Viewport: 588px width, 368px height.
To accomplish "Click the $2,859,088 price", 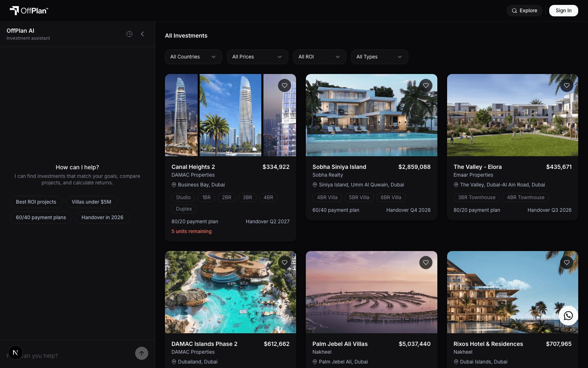I will (414, 167).
